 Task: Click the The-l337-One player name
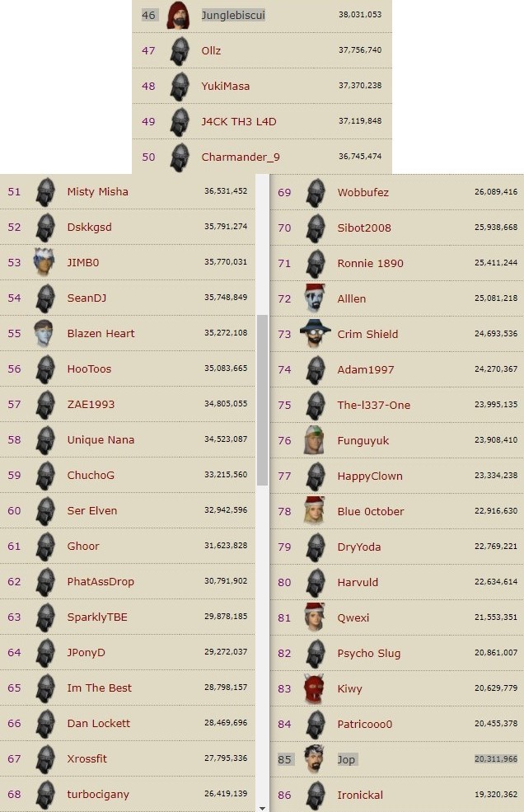tap(374, 405)
